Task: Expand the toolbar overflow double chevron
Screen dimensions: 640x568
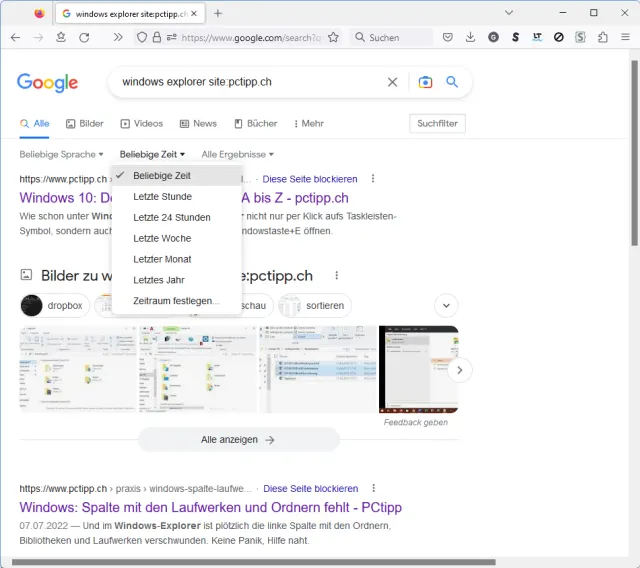Action: click(x=118, y=38)
